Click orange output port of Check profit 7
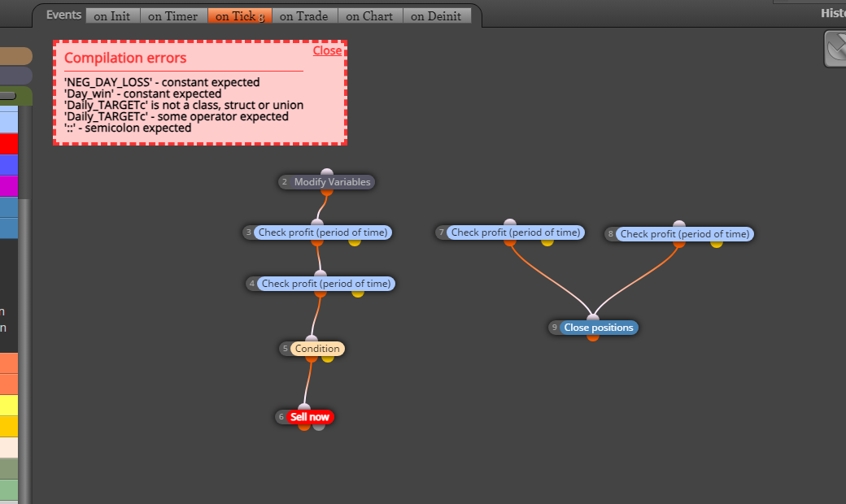This screenshot has width=846, height=504. pyautogui.click(x=510, y=242)
